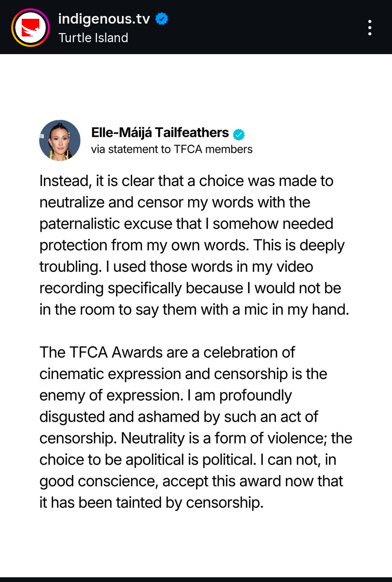
Task: Click the final line "tainted by censorship."
Action: coord(151,502)
